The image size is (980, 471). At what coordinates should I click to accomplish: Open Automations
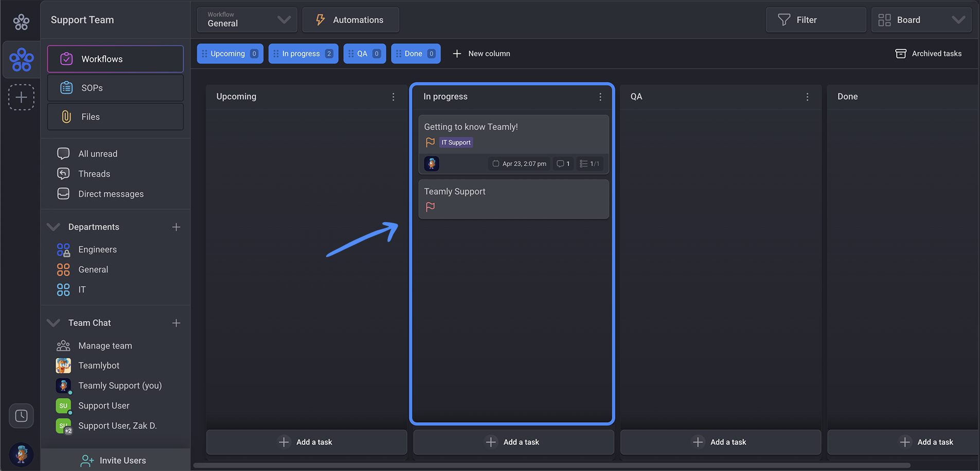pyautogui.click(x=351, y=20)
